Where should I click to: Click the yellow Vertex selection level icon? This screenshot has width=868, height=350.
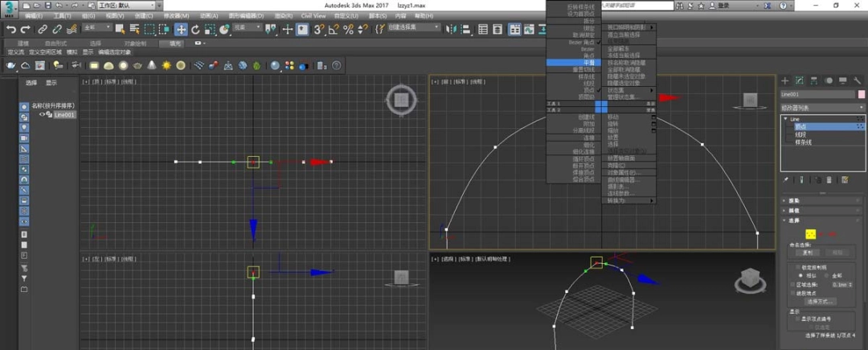811,234
